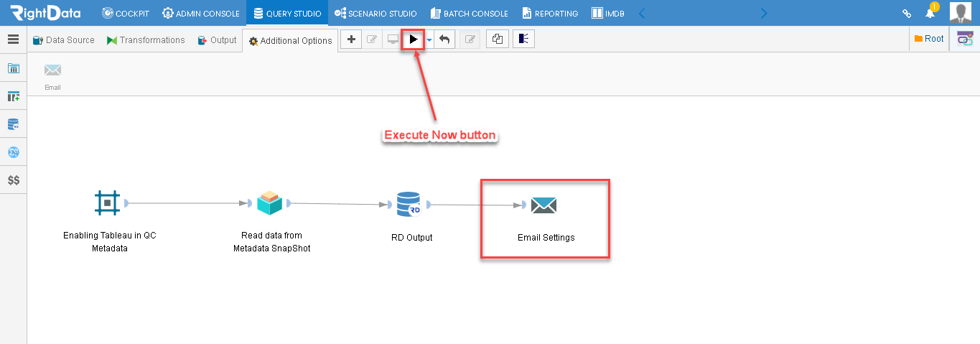
Task: Click the RD Output node's output connector port
Action: pos(428,205)
